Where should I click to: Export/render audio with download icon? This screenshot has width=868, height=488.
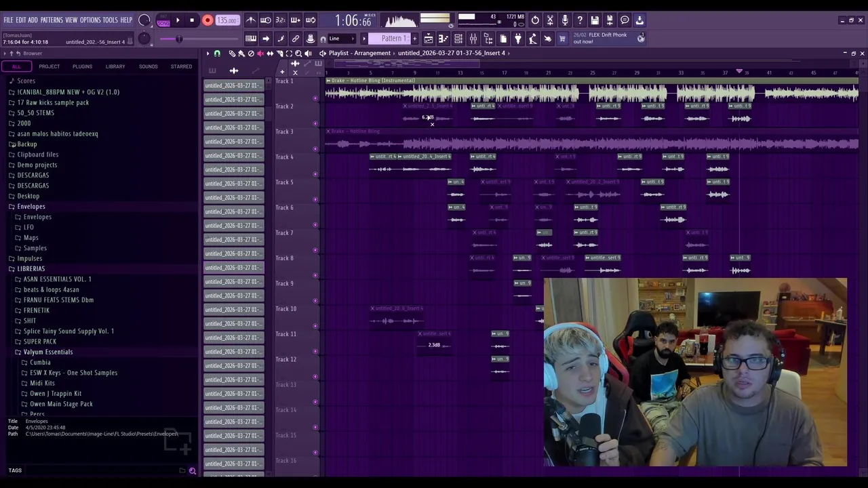639,20
